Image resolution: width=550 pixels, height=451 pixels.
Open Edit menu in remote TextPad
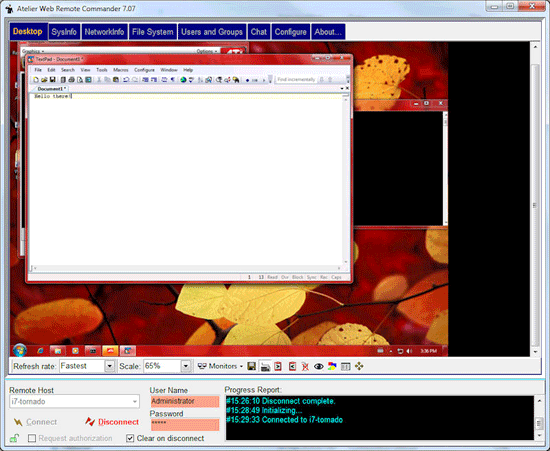[x=51, y=70]
